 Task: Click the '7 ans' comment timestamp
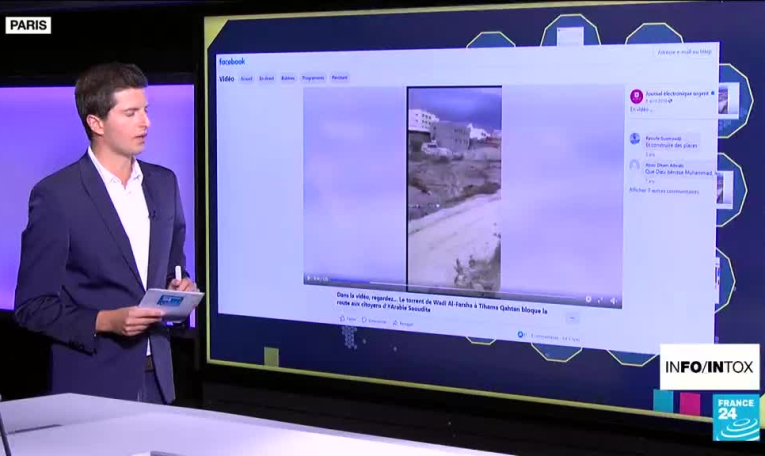(650, 181)
